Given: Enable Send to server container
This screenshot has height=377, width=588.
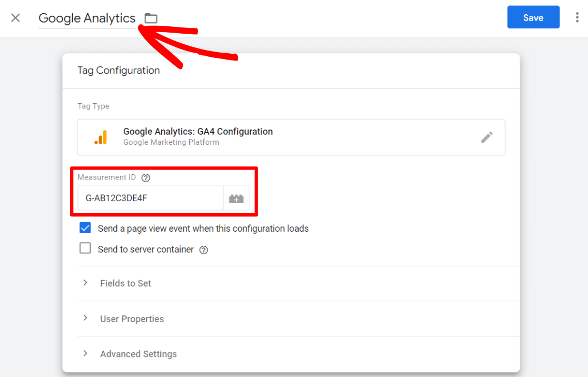Looking at the screenshot, I should click(x=85, y=248).
